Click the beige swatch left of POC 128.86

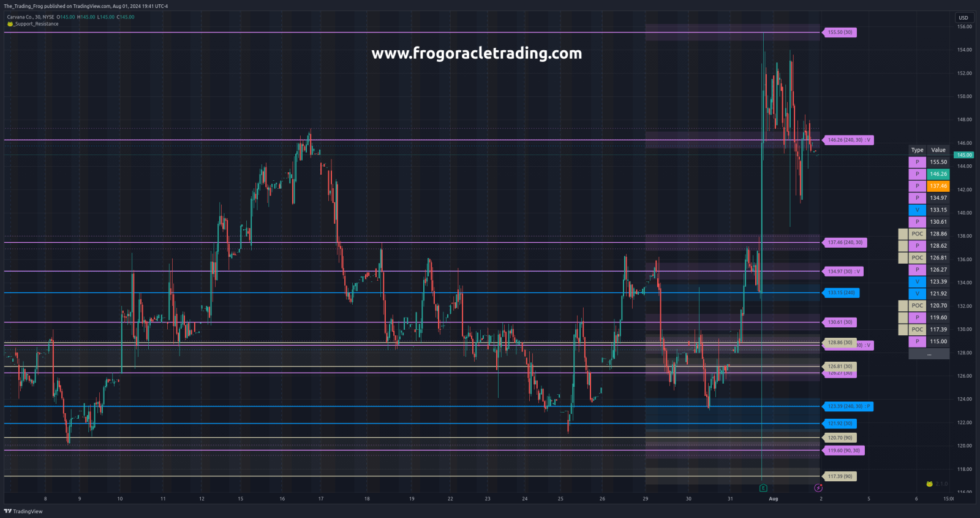(903, 234)
